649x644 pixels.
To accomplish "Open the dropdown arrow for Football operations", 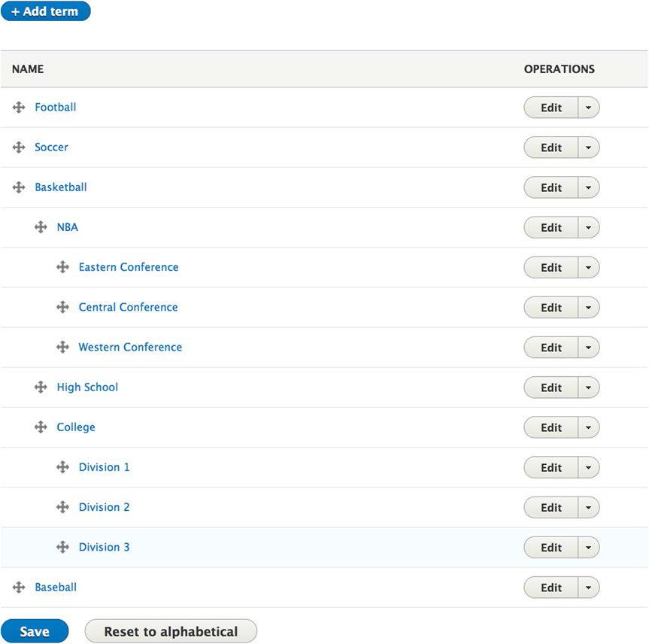I will pyautogui.click(x=588, y=108).
